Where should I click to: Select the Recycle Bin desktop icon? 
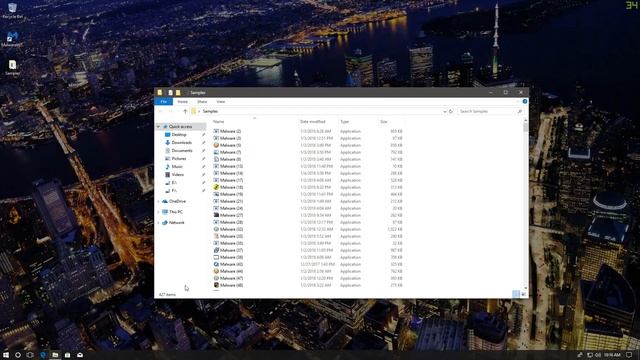[12, 11]
